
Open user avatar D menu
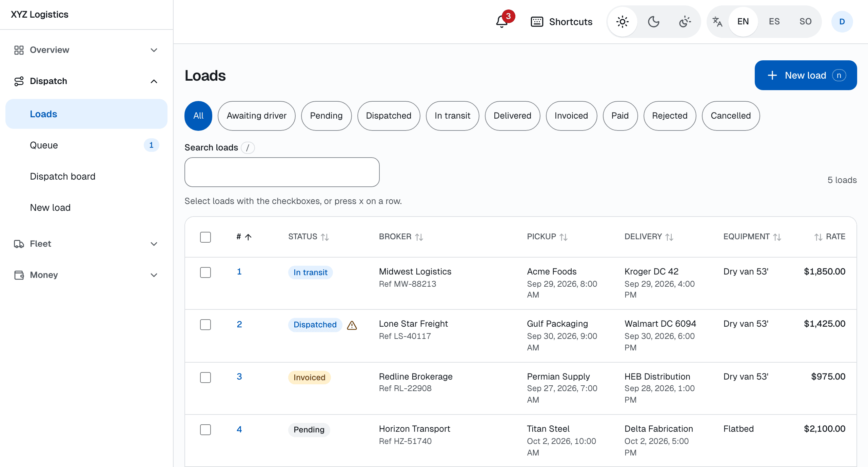(x=842, y=22)
